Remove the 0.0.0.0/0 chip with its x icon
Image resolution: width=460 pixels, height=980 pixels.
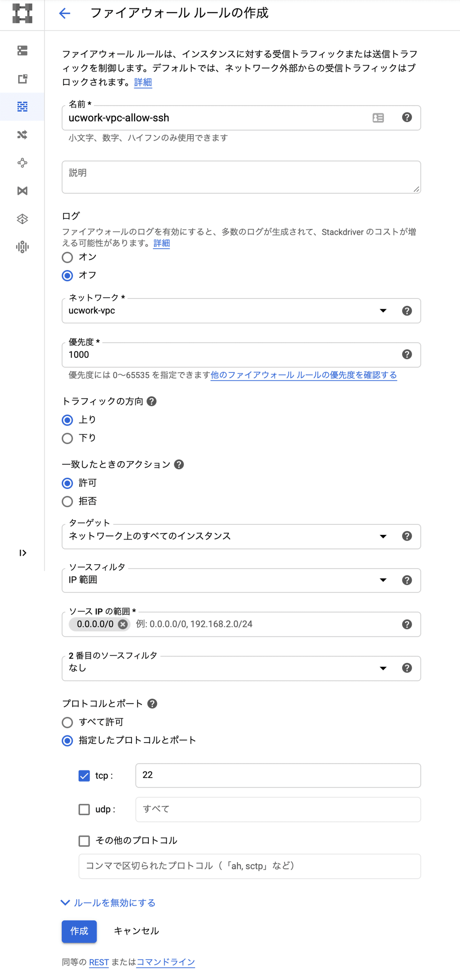(123, 624)
